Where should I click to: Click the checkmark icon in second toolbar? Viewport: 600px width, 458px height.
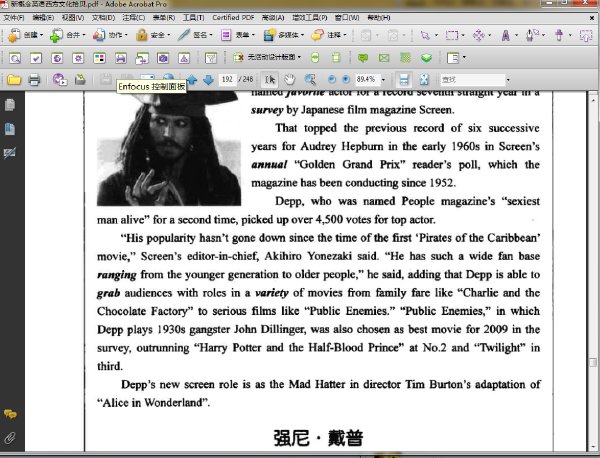coord(36,58)
